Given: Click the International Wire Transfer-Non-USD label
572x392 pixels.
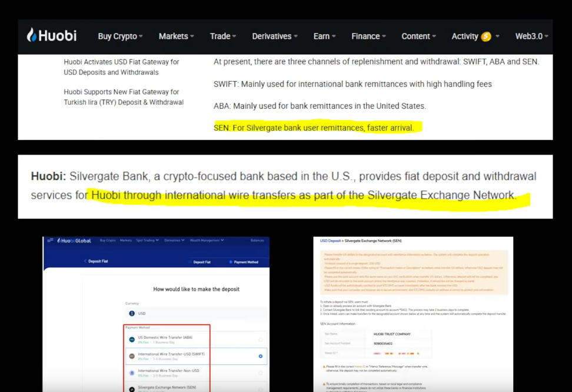Looking at the screenshot, I should click(x=168, y=370).
